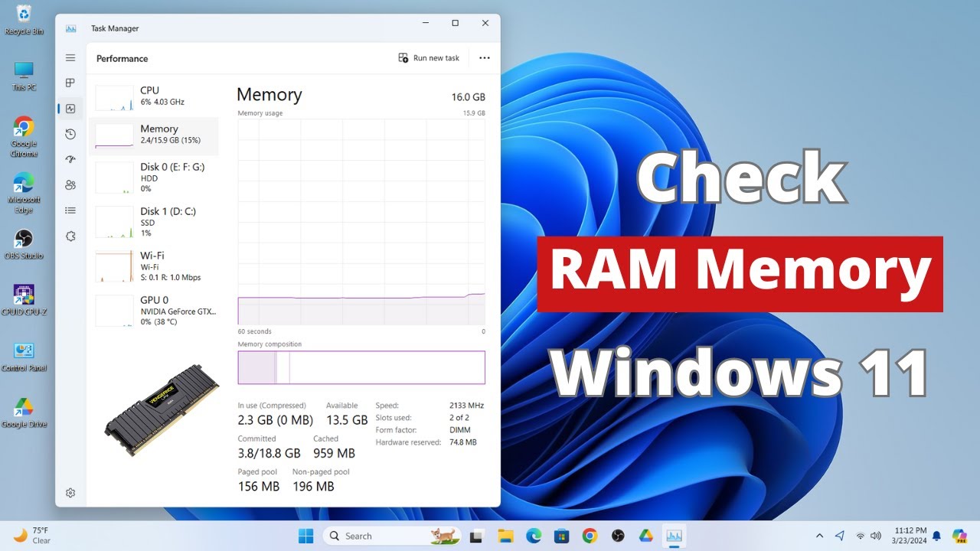Open File Explorer from the taskbar

click(505, 536)
